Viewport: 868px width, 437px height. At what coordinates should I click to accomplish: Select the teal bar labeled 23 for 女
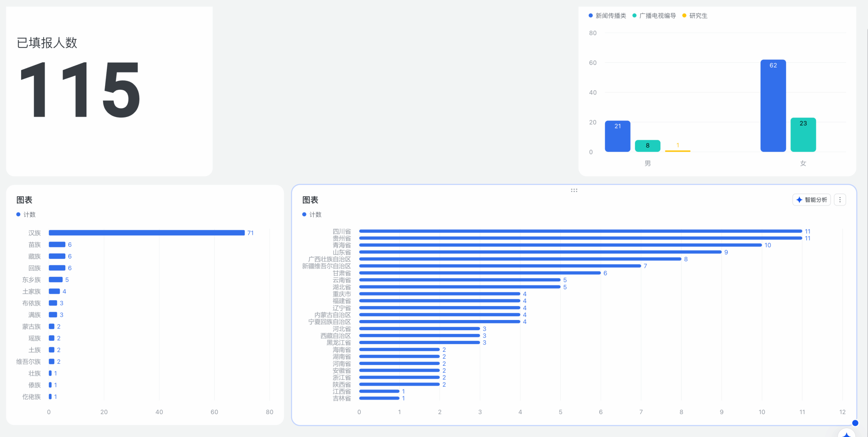click(803, 135)
